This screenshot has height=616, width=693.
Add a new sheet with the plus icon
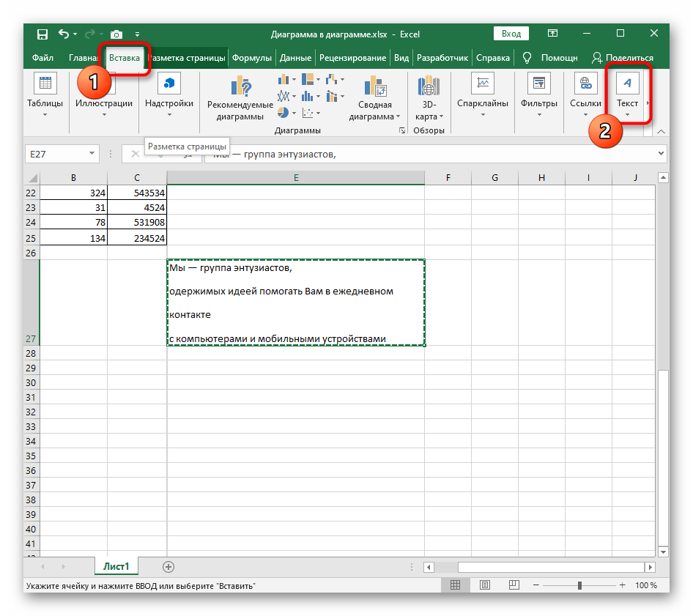[x=168, y=567]
